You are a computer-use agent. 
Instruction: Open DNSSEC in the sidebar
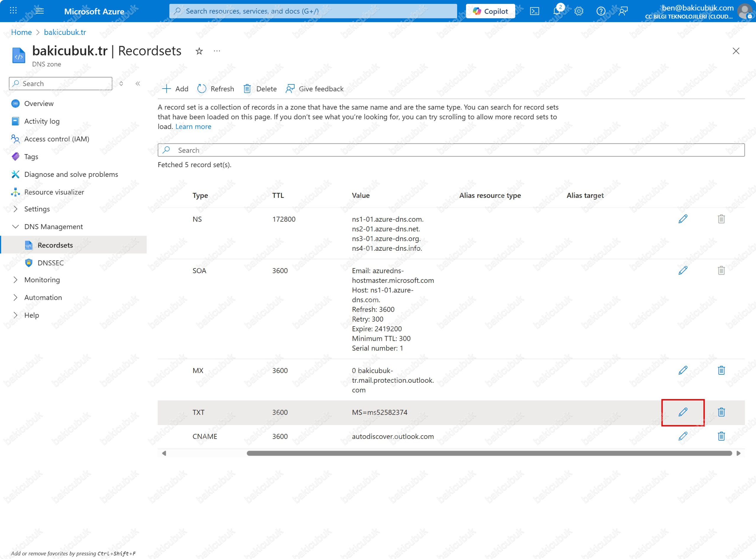point(50,263)
